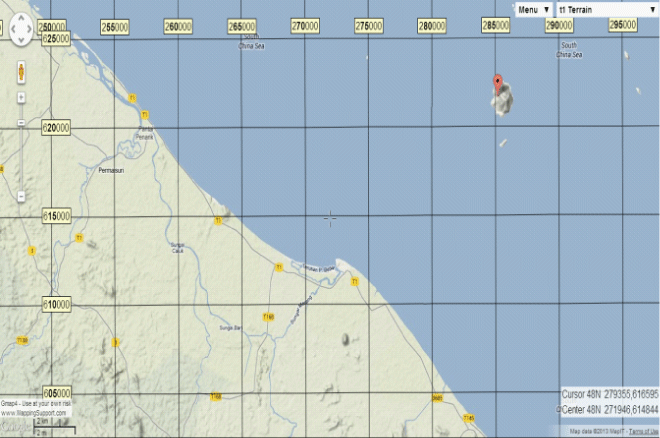Expand the t1 Terrain map type dropdown

click(x=607, y=9)
